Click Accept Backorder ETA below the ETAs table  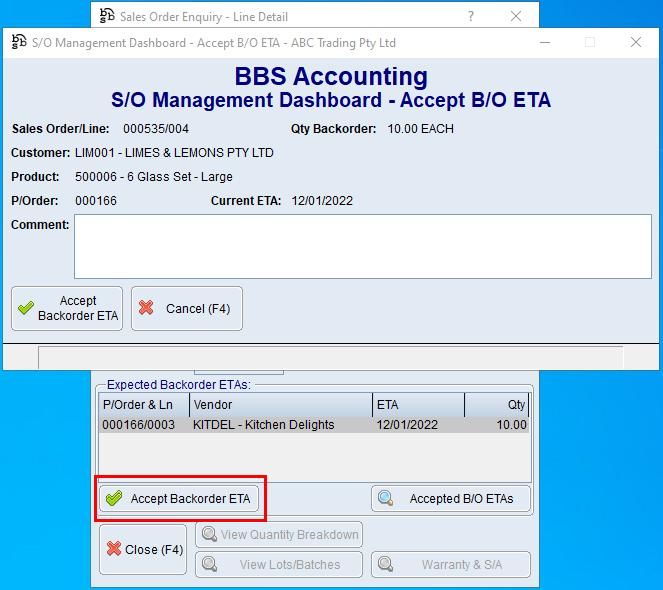click(180, 499)
